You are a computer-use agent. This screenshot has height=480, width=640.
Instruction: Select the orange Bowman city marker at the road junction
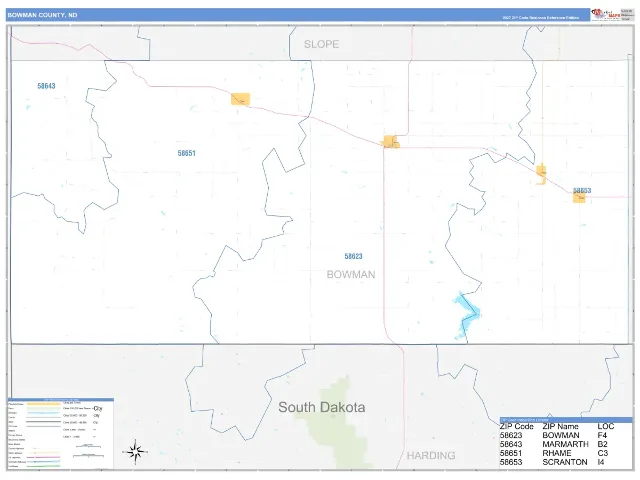[x=391, y=142]
